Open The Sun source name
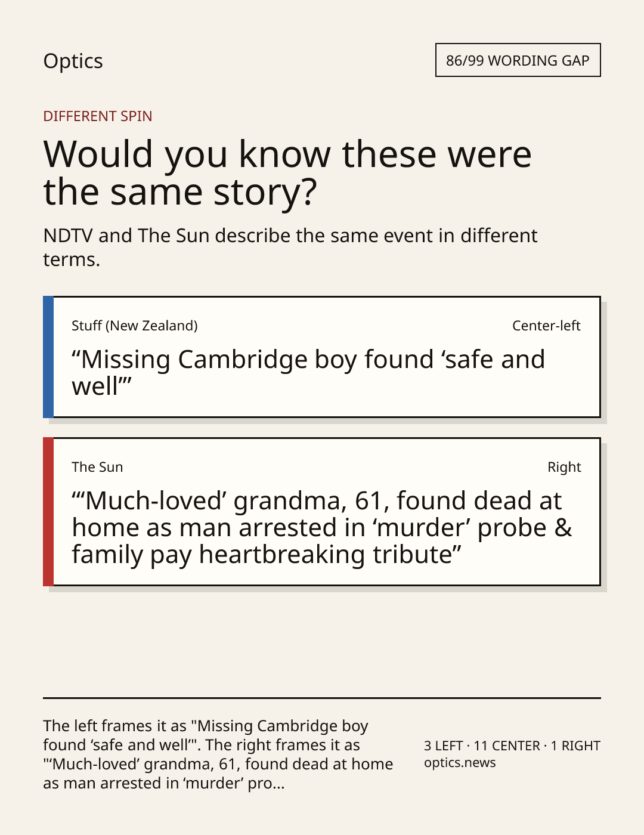644x835 pixels. tap(97, 467)
